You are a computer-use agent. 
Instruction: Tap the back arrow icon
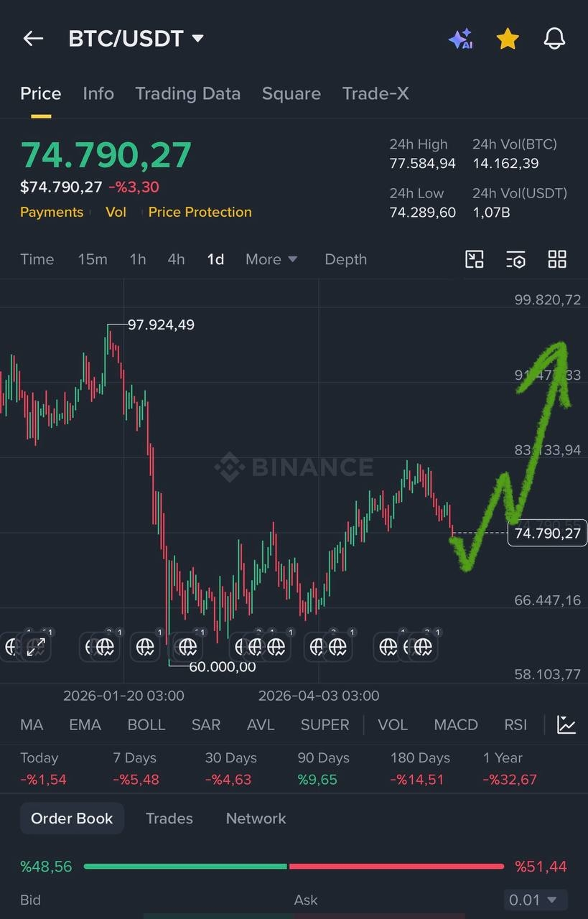[x=33, y=39]
